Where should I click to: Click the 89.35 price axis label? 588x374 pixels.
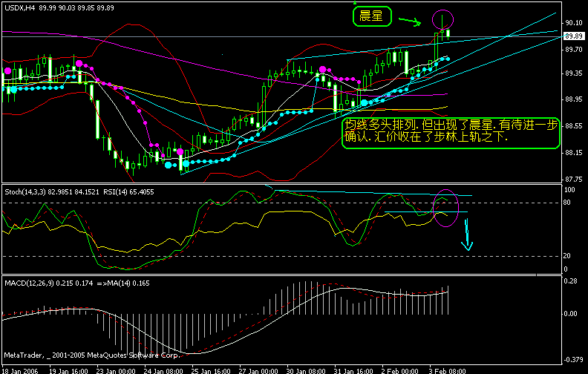(574, 73)
